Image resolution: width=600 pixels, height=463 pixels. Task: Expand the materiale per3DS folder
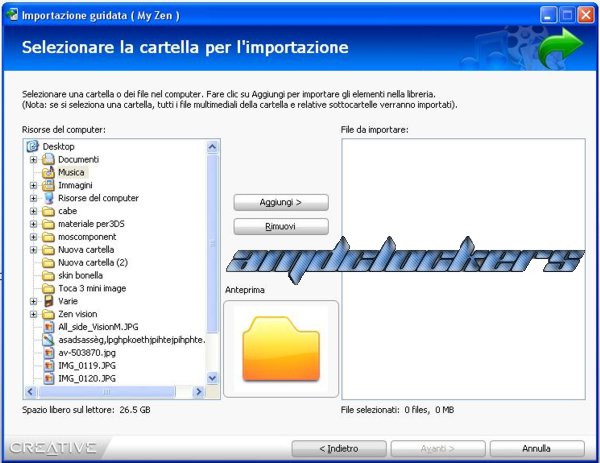tap(33, 224)
